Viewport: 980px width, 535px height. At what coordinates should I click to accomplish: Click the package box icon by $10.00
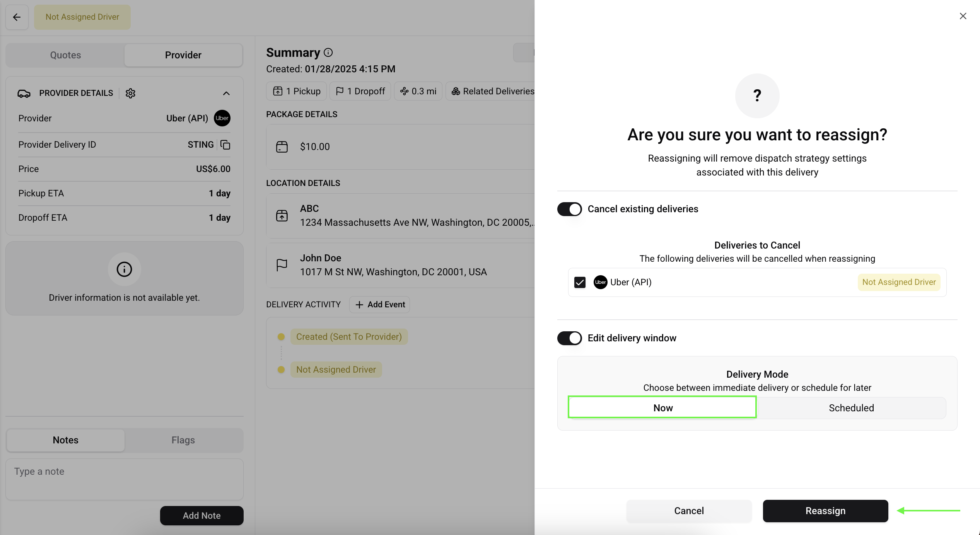tap(282, 147)
